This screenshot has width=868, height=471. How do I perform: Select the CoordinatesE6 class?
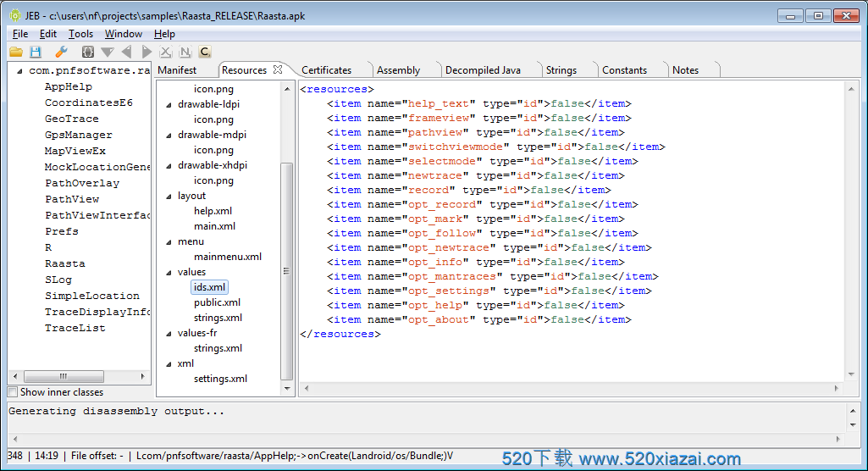[x=89, y=103]
